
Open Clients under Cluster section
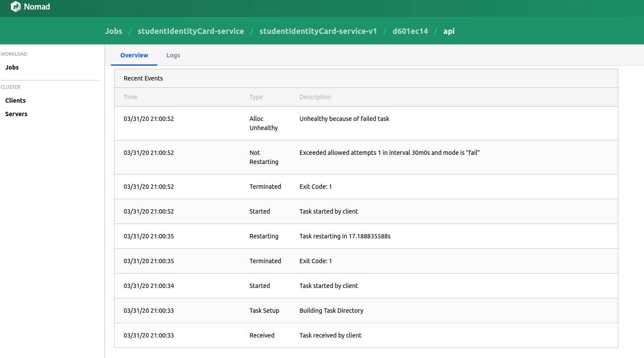(x=15, y=100)
